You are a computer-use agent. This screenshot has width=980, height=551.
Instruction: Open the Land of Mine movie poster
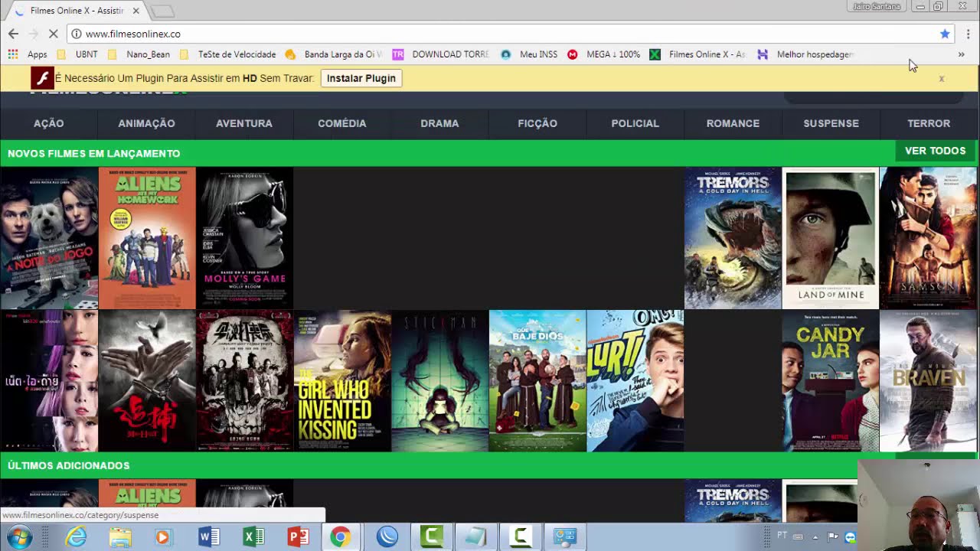coord(831,238)
